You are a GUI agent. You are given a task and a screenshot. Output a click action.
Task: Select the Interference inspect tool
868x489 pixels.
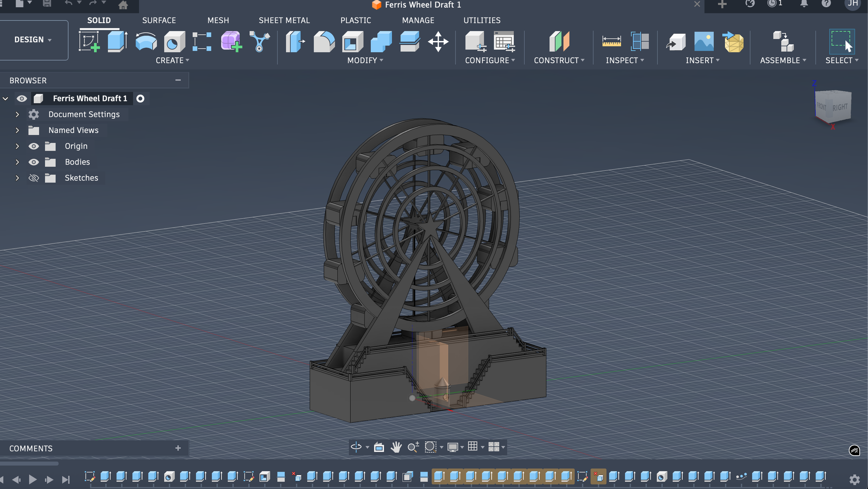pos(640,42)
